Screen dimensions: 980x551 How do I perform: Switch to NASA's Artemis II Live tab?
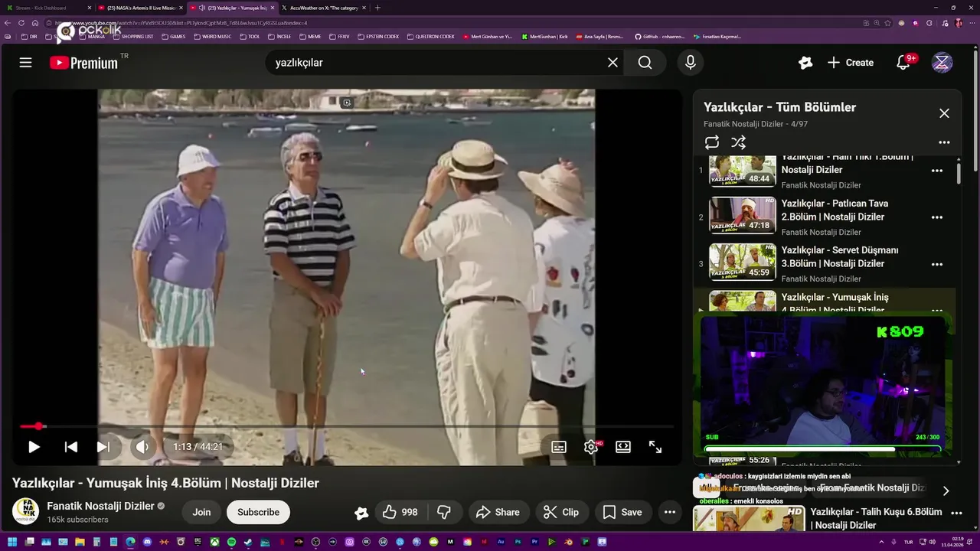tap(142, 8)
